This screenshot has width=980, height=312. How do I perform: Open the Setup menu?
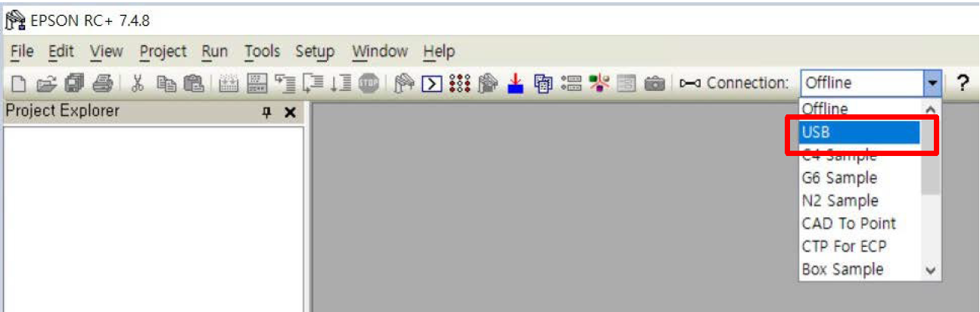click(x=315, y=51)
